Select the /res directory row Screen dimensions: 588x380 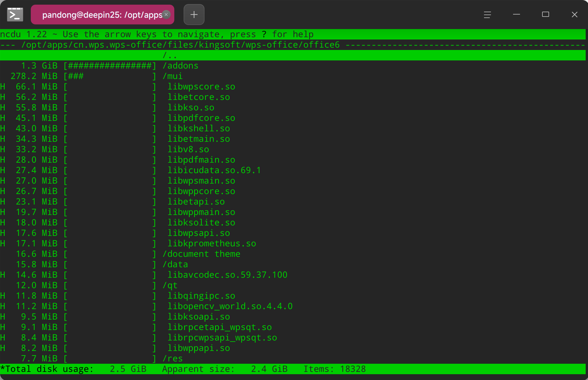293,359
